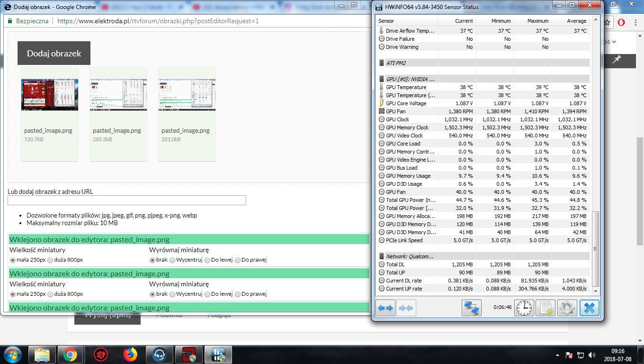
Task: Click the pasted_image.png thumbnail sized 720.7kB
Action: point(50,95)
